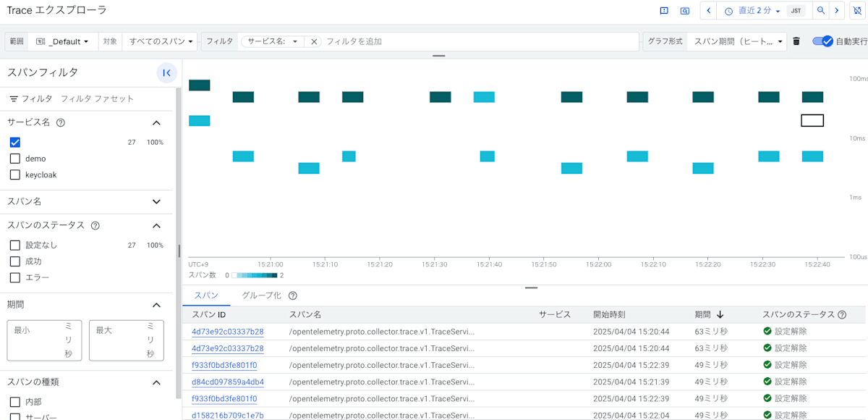The image size is (868, 420).
Task: Collapse the サービス名 section
Action: tap(156, 122)
